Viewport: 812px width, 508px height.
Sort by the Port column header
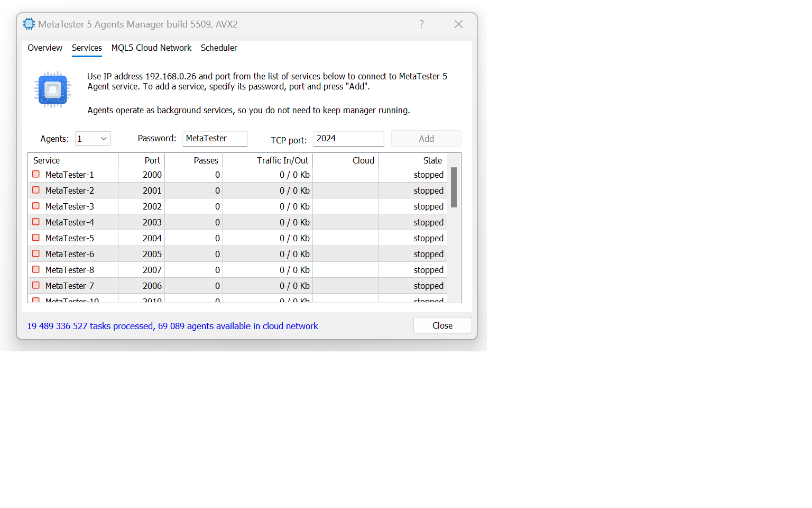click(x=142, y=160)
